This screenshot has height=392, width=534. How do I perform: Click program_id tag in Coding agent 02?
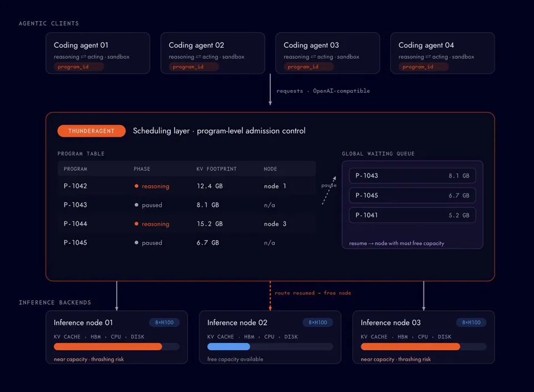194,67
